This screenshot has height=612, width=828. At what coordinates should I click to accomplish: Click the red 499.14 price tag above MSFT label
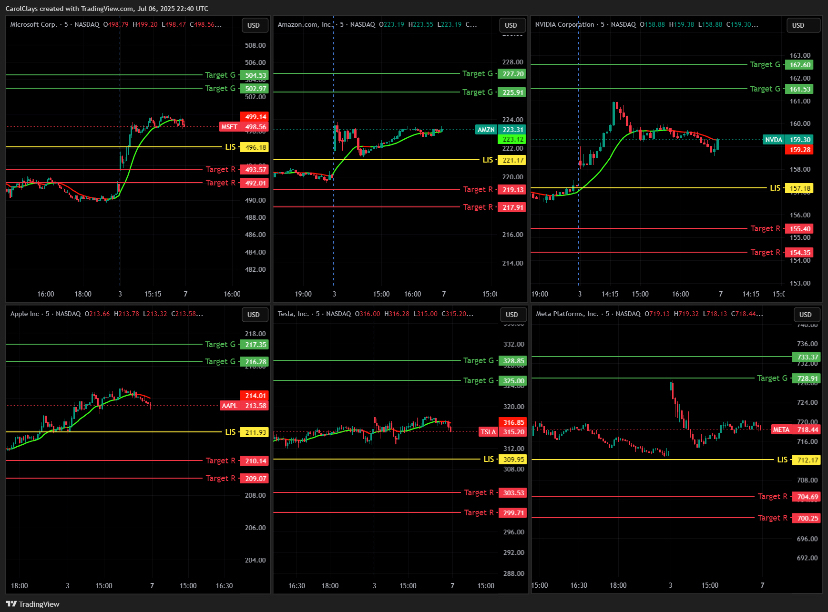pos(254,117)
